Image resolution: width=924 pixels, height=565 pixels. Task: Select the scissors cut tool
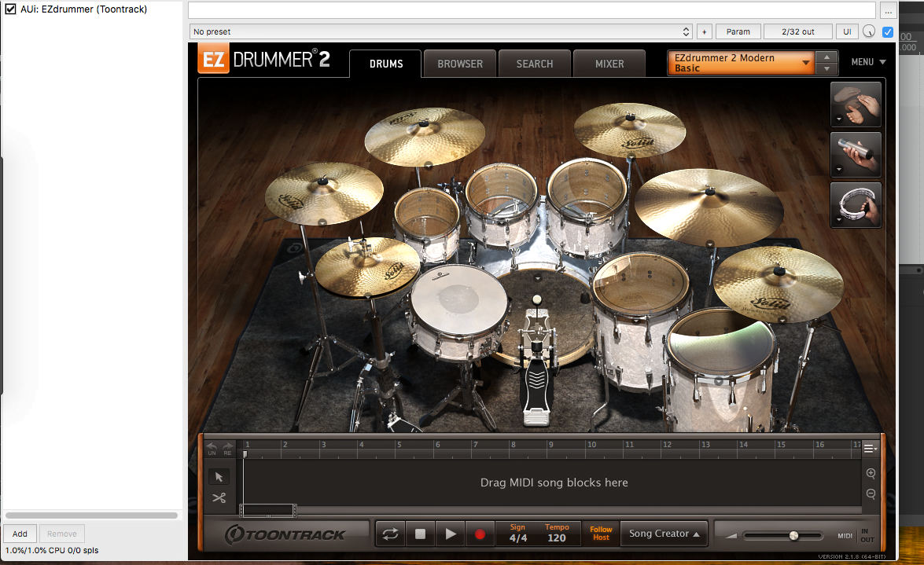pyautogui.click(x=219, y=498)
